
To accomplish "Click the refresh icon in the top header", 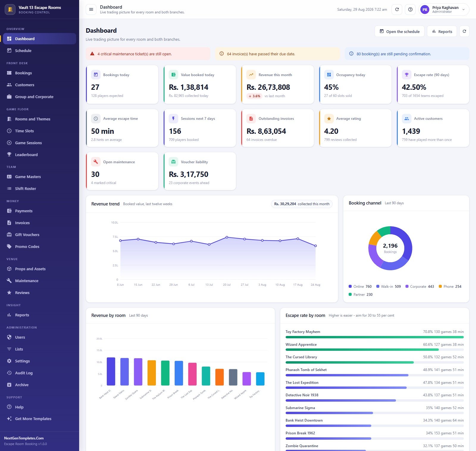I will 397,10.
